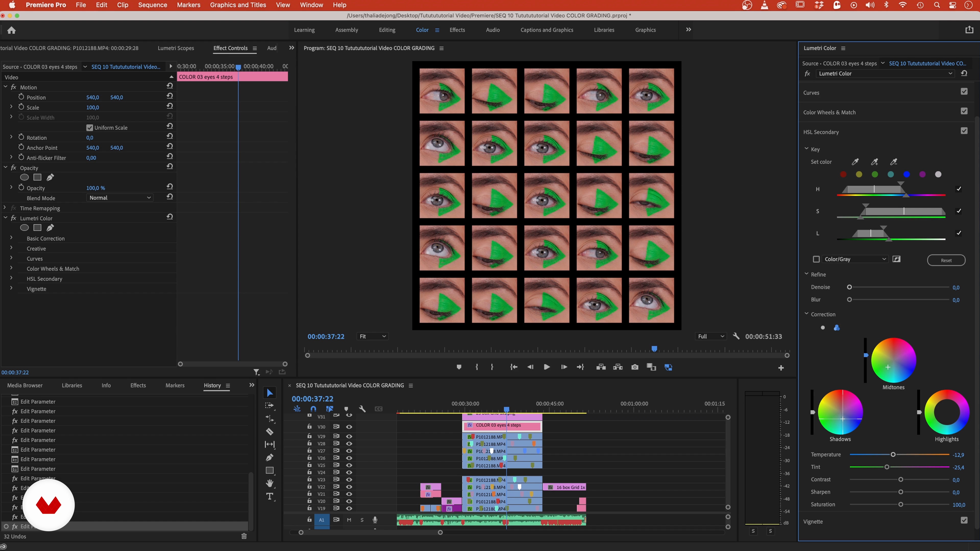Open the Markers menu
The image size is (980, 551).
(188, 5)
